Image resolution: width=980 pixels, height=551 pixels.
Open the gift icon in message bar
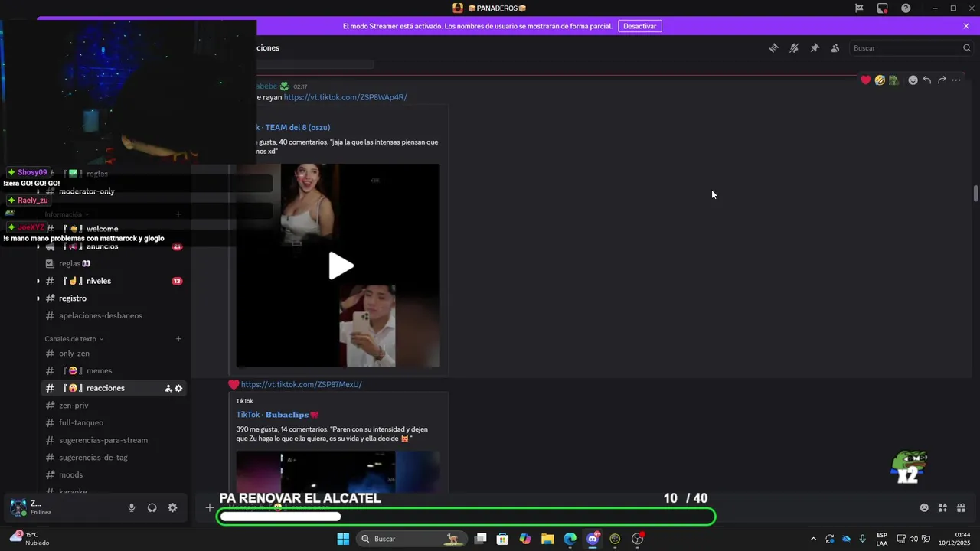(961, 507)
